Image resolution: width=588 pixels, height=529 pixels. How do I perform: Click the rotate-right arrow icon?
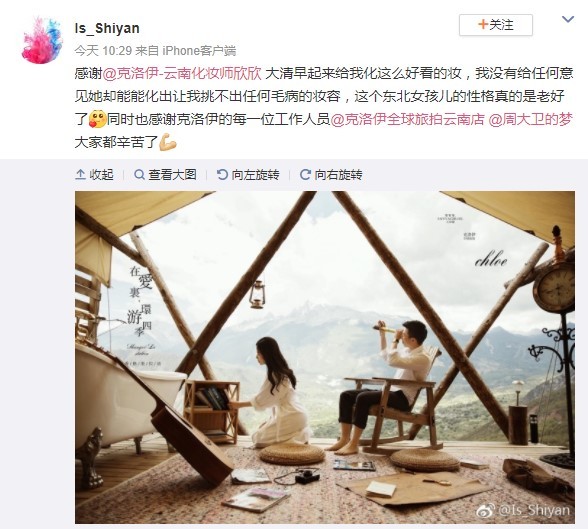(x=305, y=174)
